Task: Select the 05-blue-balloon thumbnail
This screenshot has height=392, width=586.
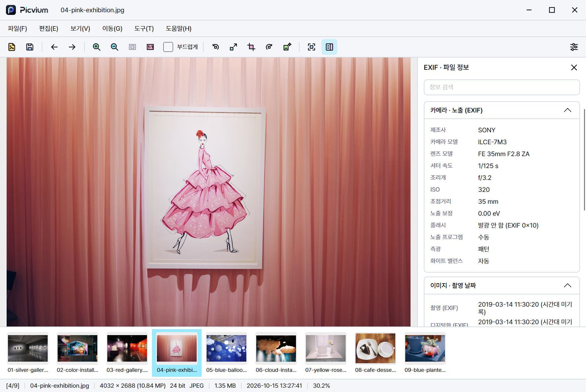Action: [x=226, y=353]
